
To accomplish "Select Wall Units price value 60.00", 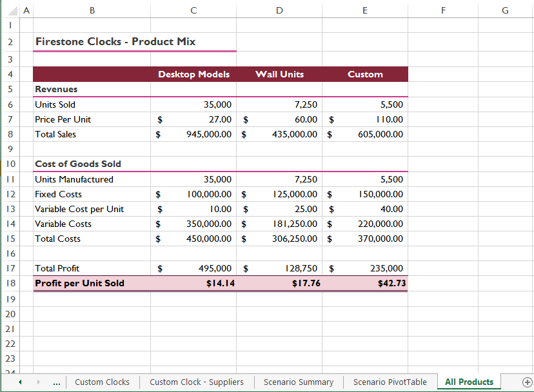I will point(279,119).
